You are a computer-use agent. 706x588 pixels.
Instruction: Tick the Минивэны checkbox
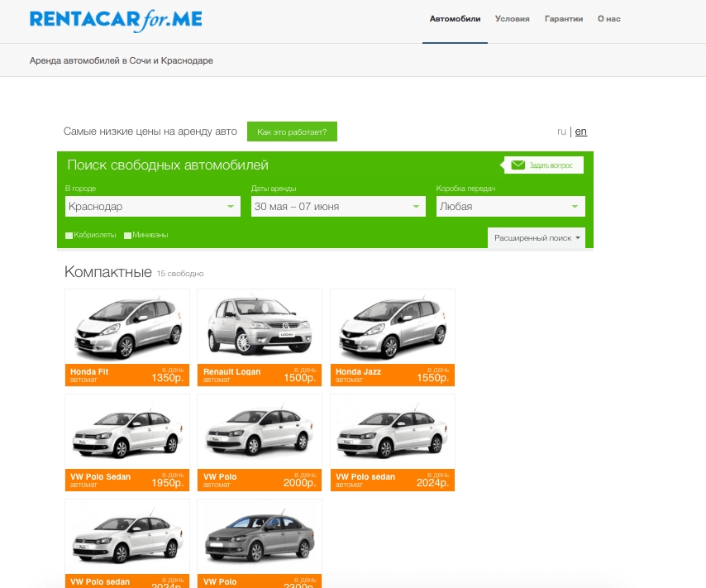pos(127,235)
